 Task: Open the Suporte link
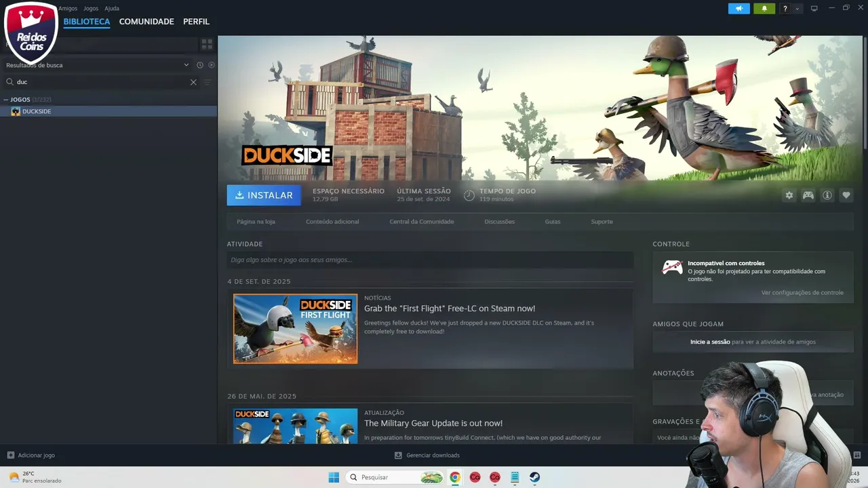click(x=601, y=222)
